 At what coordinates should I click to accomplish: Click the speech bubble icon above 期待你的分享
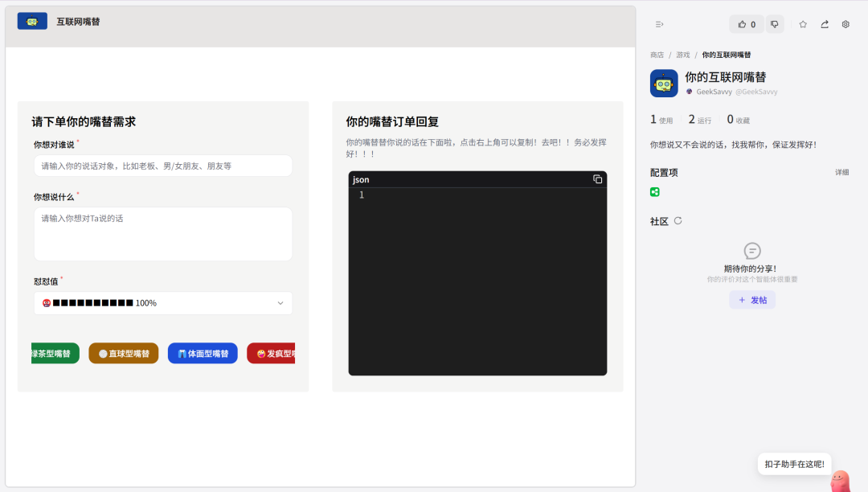coord(752,251)
